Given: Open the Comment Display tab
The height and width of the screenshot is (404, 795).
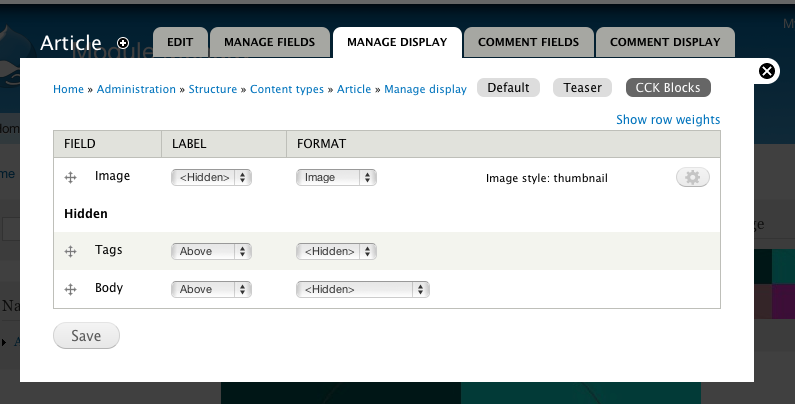Looking at the screenshot, I should pyautogui.click(x=664, y=42).
